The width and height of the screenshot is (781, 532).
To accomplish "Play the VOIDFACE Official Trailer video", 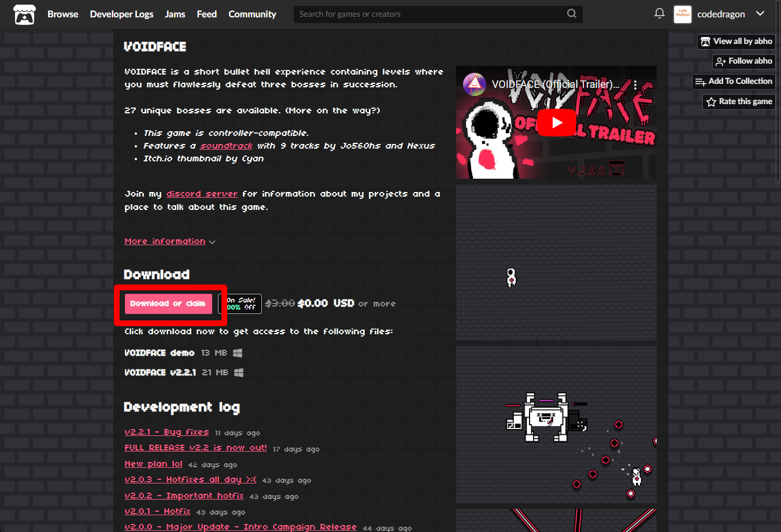I will click(x=557, y=123).
